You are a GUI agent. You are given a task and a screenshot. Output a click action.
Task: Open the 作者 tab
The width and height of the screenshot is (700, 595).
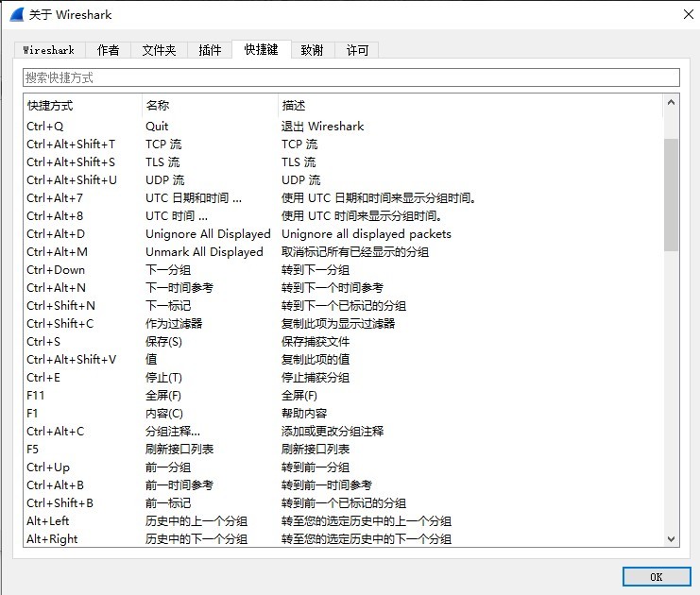(x=109, y=50)
